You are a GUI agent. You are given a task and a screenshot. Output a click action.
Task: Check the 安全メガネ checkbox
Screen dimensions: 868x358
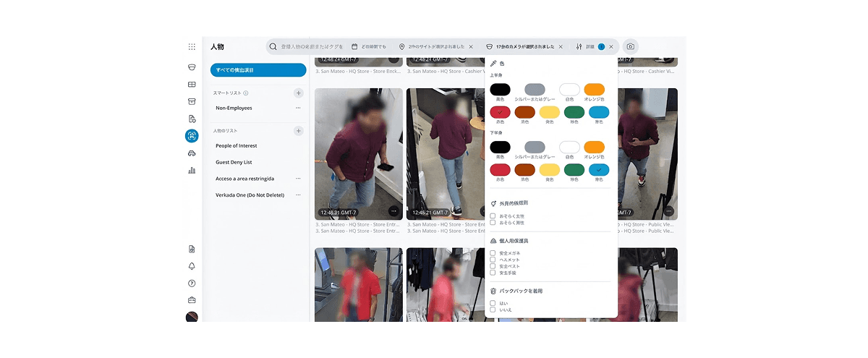[x=493, y=253]
